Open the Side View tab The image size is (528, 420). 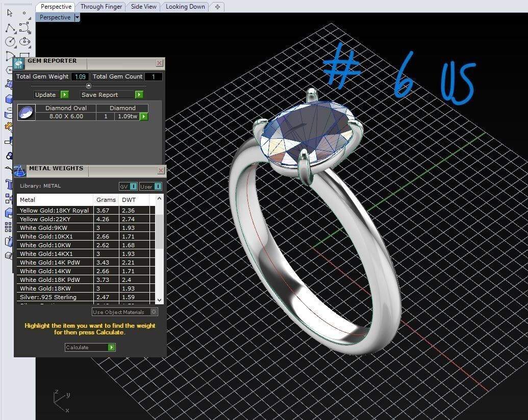tap(143, 7)
